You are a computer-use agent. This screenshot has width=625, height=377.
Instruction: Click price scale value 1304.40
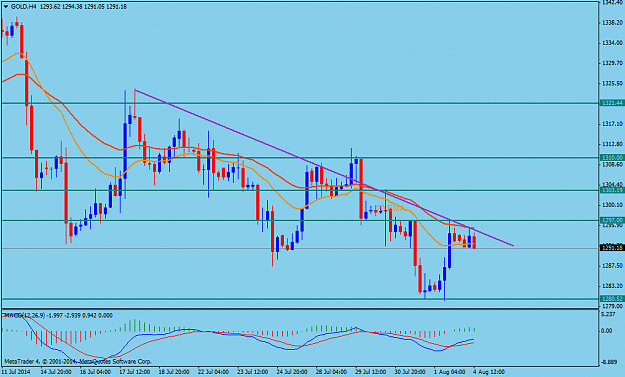click(x=612, y=185)
